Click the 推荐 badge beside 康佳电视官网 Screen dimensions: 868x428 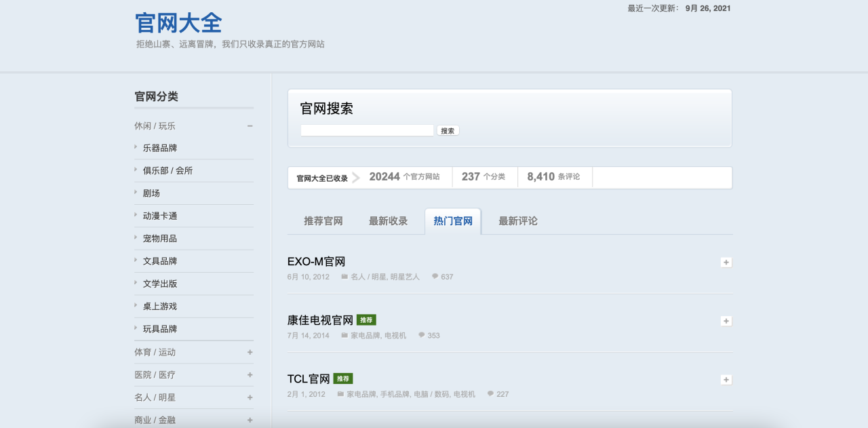(366, 320)
